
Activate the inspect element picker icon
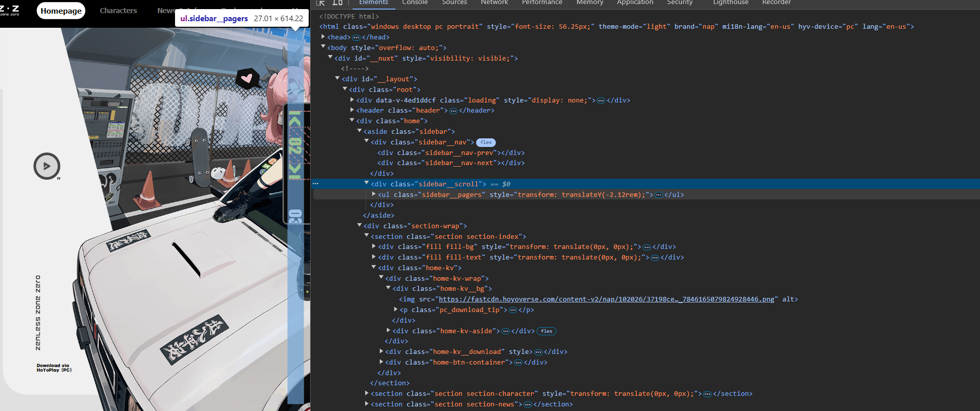pyautogui.click(x=320, y=3)
